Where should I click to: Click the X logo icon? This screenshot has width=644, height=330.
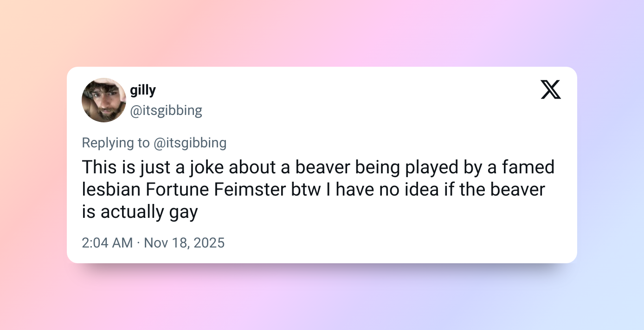pyautogui.click(x=551, y=89)
